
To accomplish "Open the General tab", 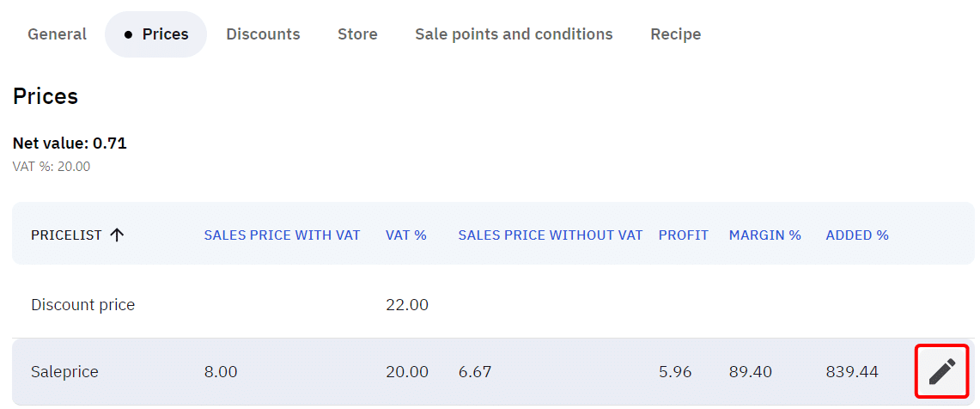I will pos(57,34).
